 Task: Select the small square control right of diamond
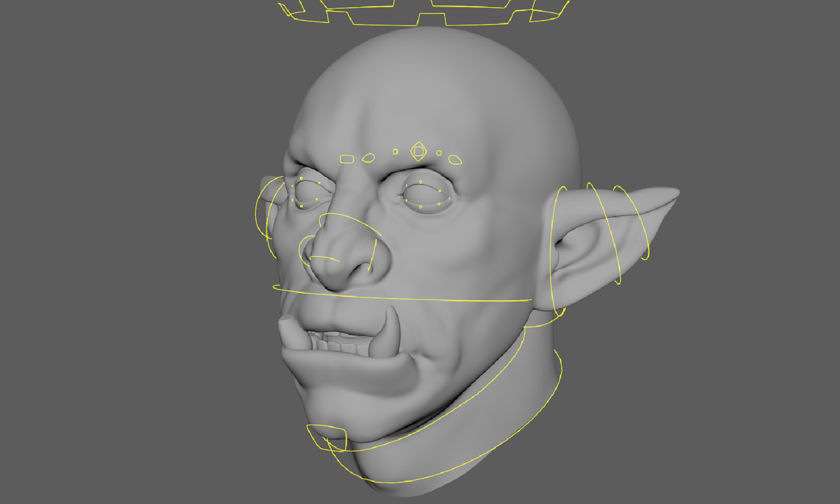click(439, 153)
